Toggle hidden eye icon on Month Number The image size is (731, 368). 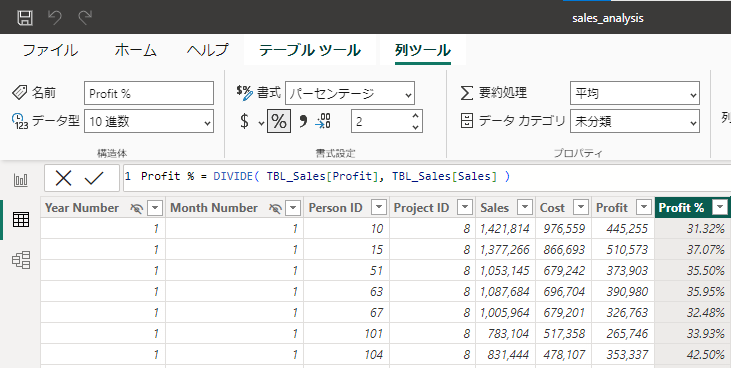(276, 208)
